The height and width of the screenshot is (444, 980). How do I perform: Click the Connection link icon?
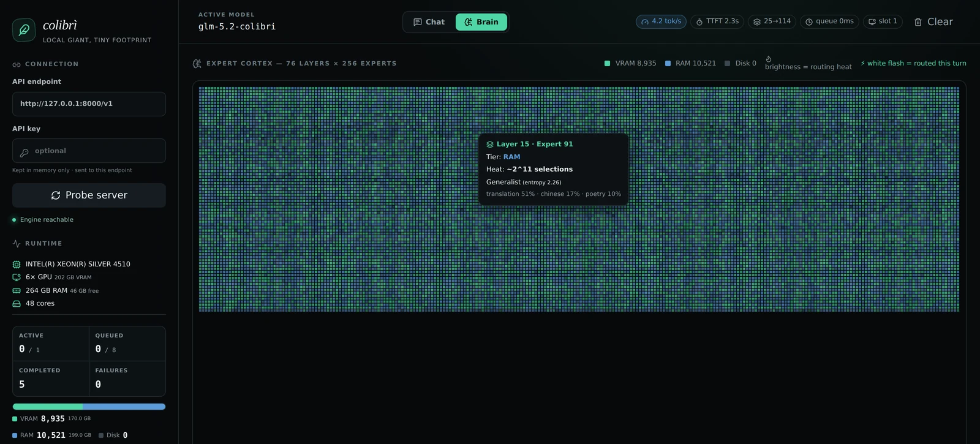click(17, 64)
